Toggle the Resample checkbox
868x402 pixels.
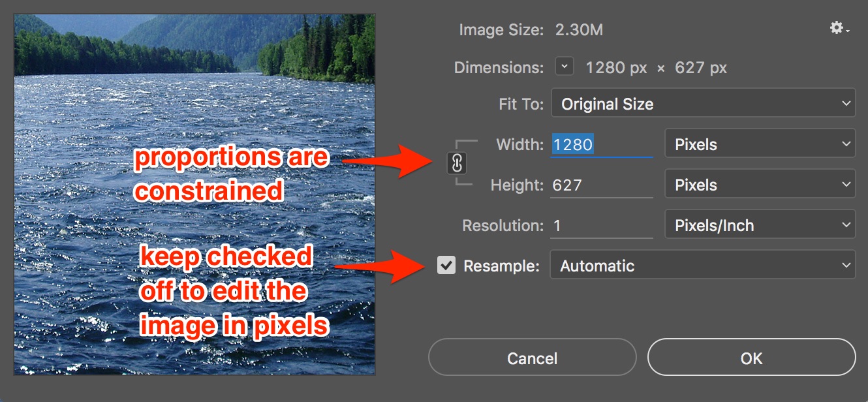coord(446,266)
